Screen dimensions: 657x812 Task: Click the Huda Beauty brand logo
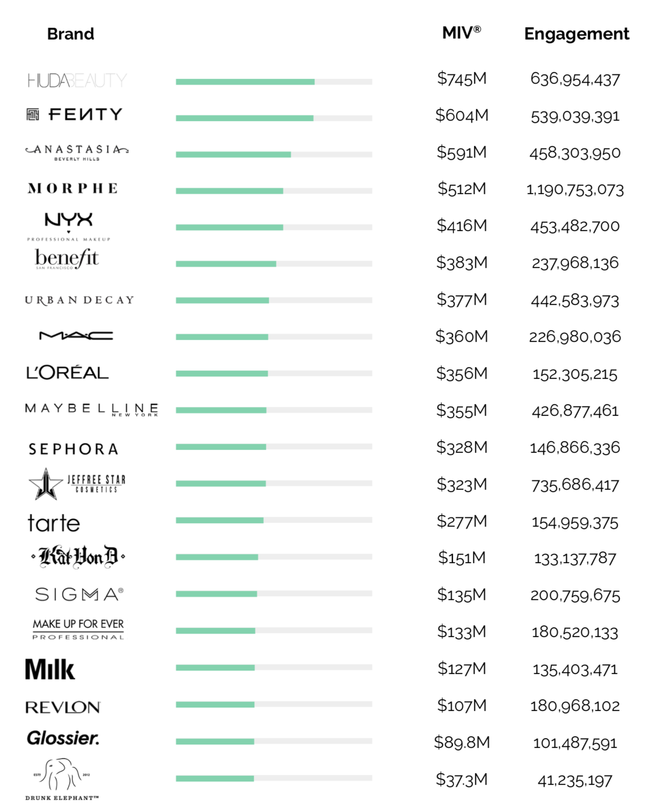click(77, 80)
